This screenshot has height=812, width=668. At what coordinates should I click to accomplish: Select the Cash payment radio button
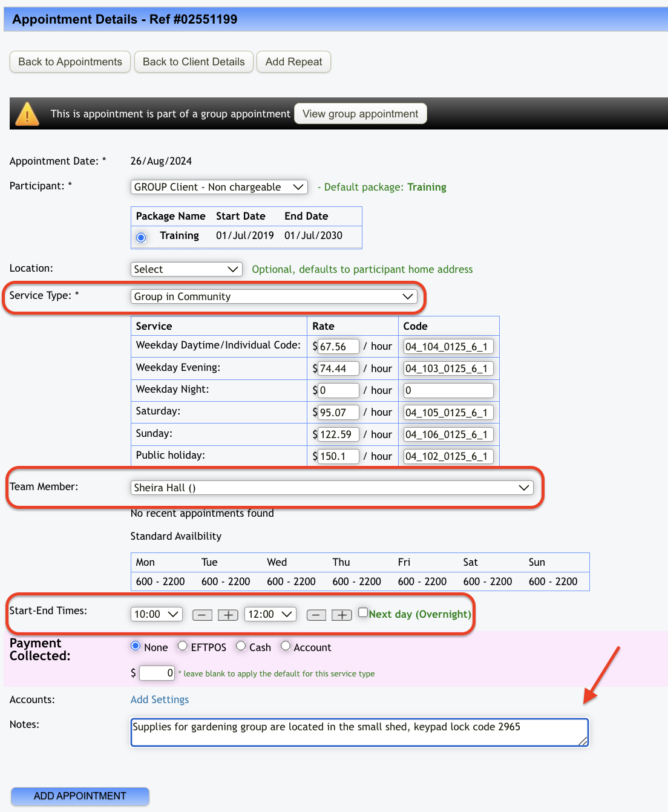point(241,646)
